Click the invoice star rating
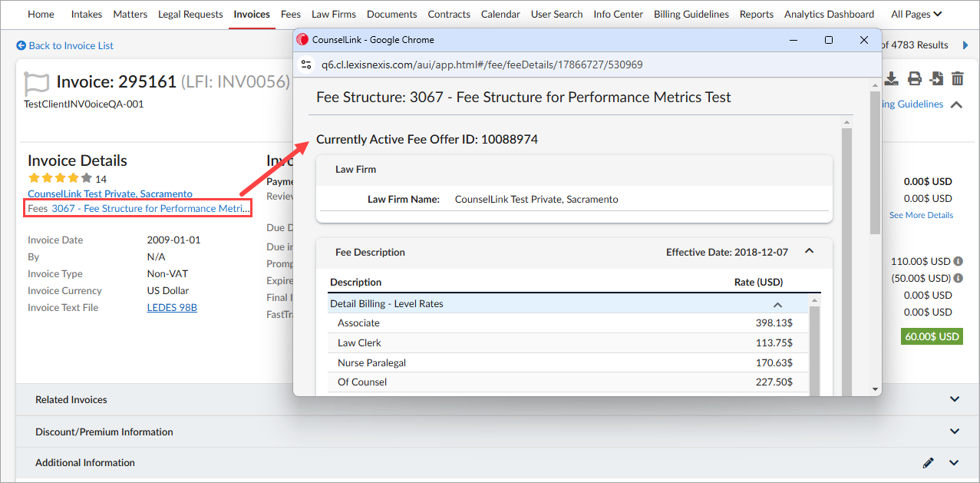This screenshot has width=980, height=483. pos(60,178)
